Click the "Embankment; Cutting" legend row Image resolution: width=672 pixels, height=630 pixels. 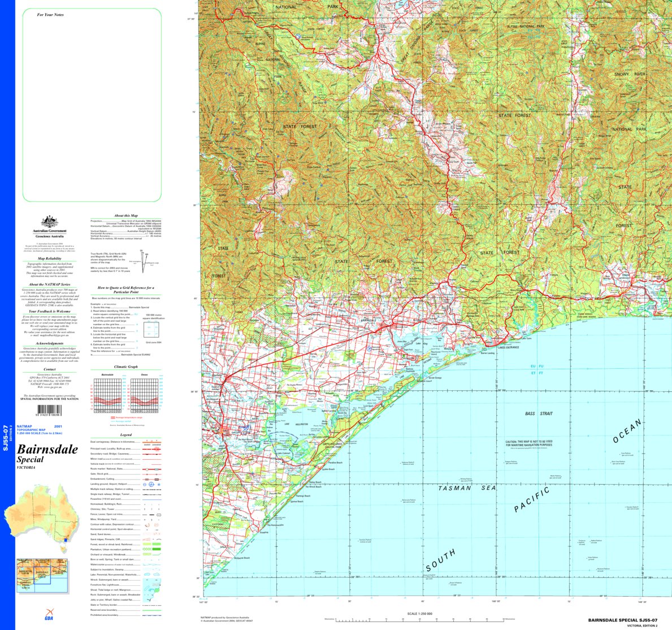coord(126,479)
